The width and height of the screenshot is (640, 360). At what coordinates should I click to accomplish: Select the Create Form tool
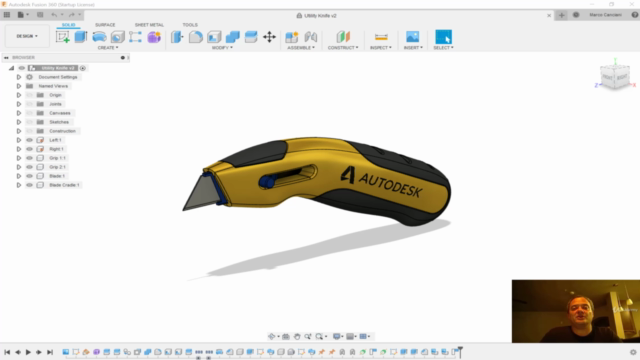154,37
